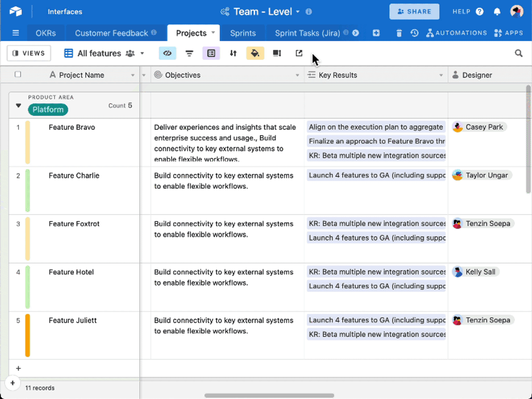
Task: Click the filter icon in toolbar
Action: (x=189, y=53)
